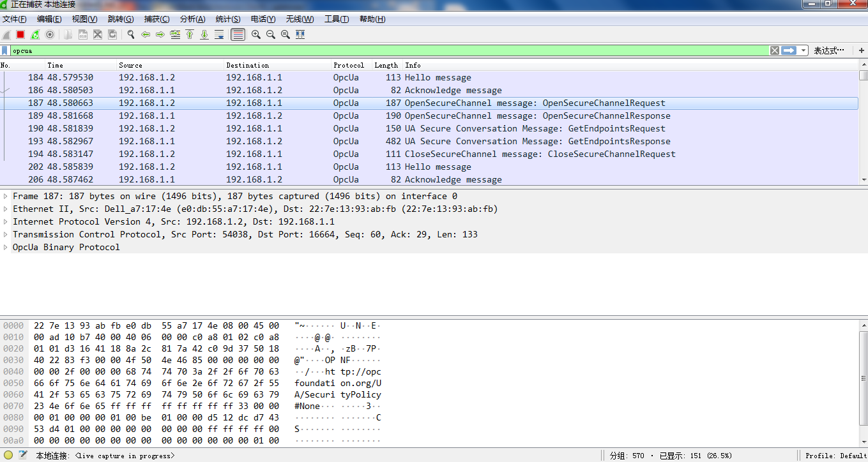The image size is (868, 462).
Task: Click the yellow expert info status circle
Action: point(8,456)
